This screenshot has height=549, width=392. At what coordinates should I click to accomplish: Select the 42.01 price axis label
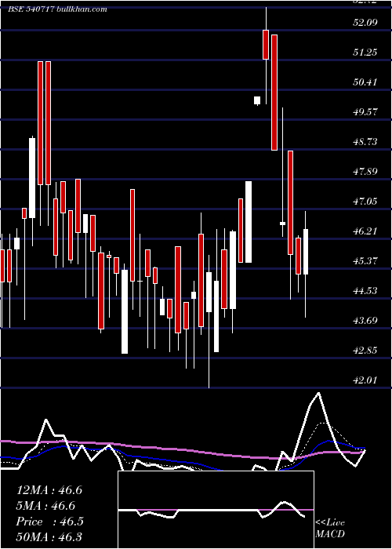tap(365, 380)
